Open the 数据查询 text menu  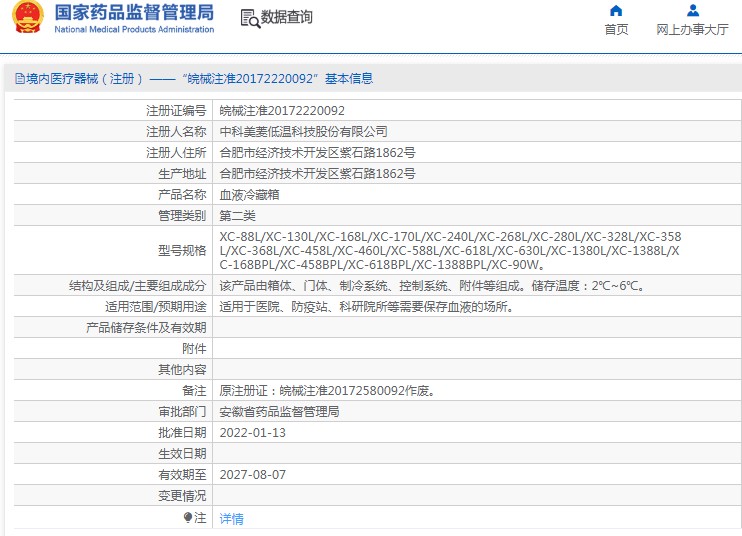pyautogui.click(x=287, y=18)
